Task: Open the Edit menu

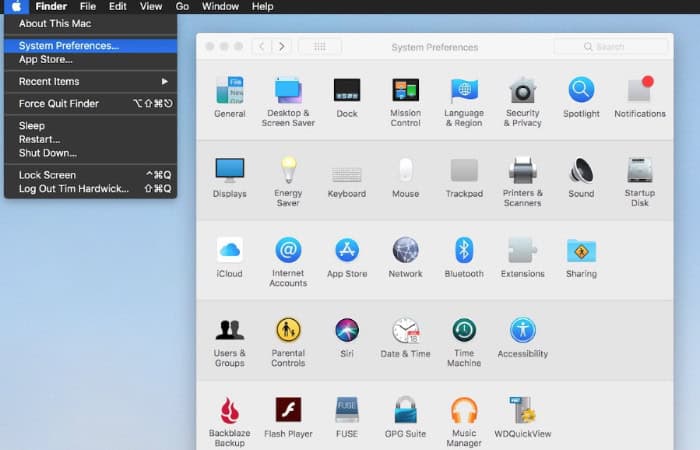Action: (x=117, y=7)
